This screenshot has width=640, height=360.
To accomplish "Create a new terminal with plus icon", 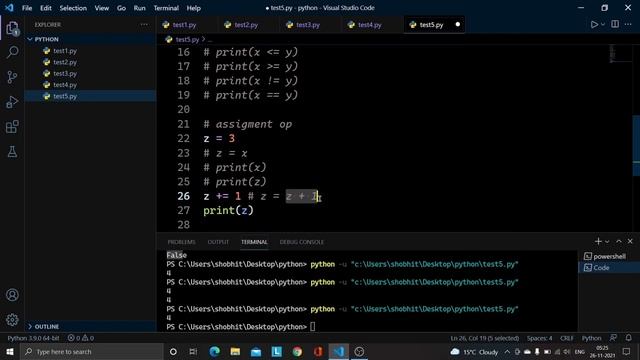I will (598, 242).
